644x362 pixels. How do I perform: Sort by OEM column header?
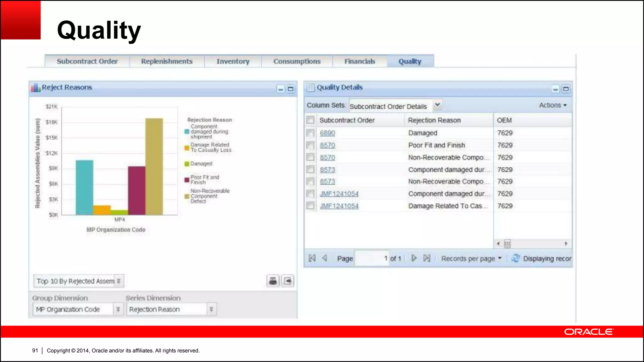point(504,120)
